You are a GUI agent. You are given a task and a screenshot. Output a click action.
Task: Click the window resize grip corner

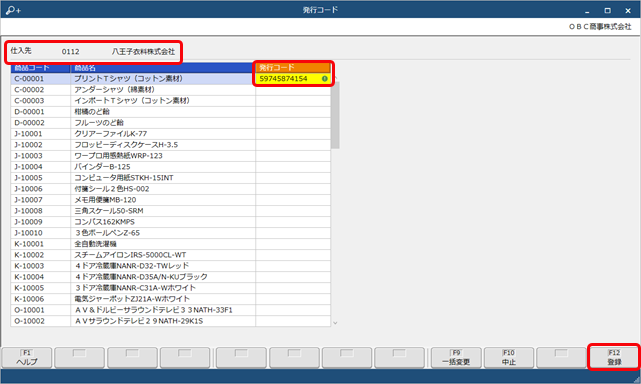pyautogui.click(x=637, y=380)
